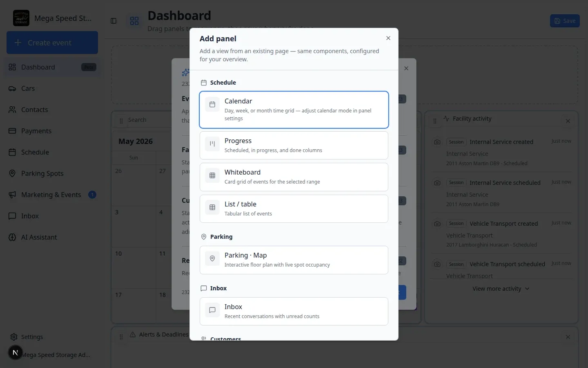Select the Parking · Map panel option
The image size is (588, 368).
[x=294, y=260]
